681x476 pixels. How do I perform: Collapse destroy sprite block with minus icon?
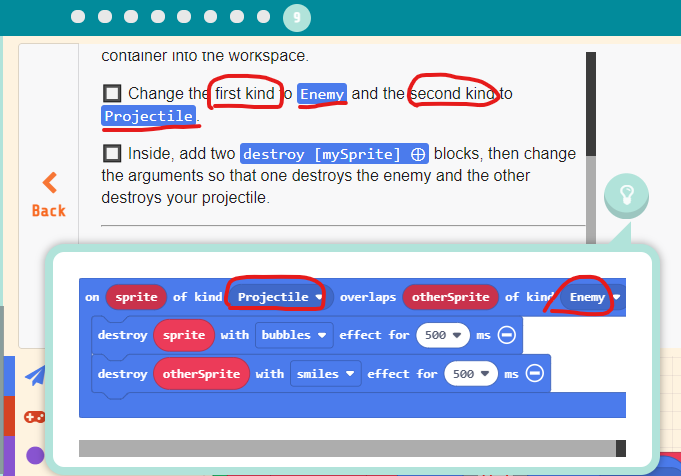pos(506,335)
